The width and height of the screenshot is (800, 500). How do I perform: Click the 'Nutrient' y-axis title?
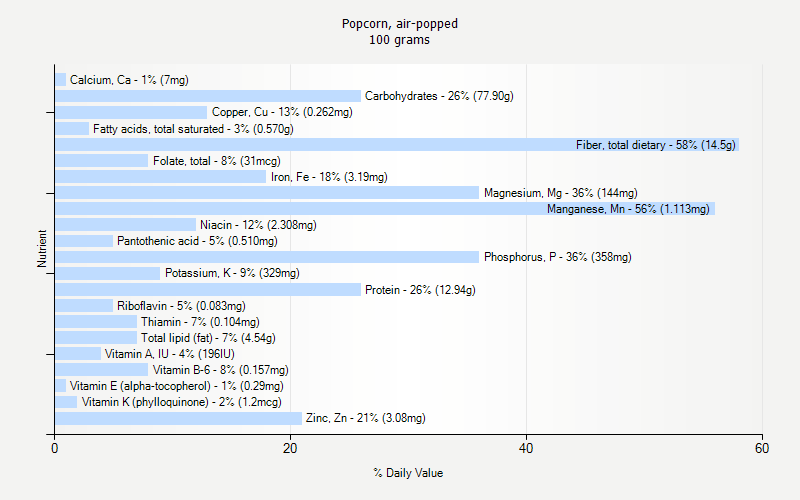[42, 249]
